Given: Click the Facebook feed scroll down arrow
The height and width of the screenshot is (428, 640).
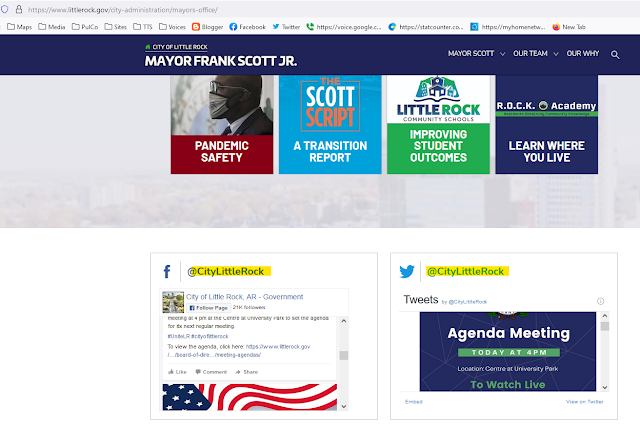Looking at the screenshot, I should [x=344, y=406].
